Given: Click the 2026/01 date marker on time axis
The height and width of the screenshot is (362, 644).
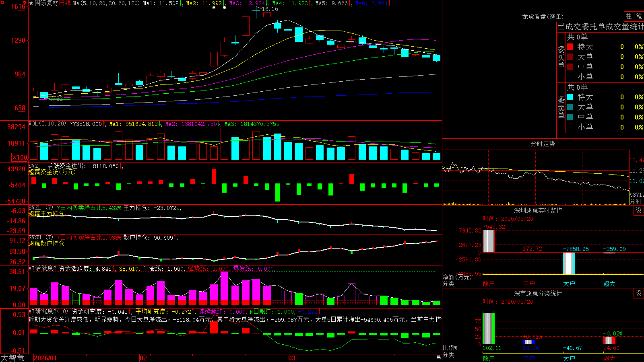Looking at the screenshot, I should coord(45,358).
